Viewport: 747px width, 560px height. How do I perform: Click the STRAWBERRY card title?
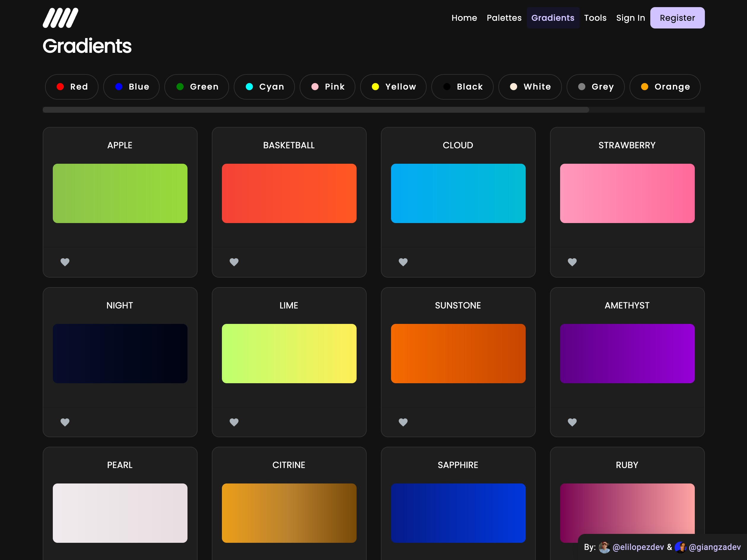(x=627, y=145)
